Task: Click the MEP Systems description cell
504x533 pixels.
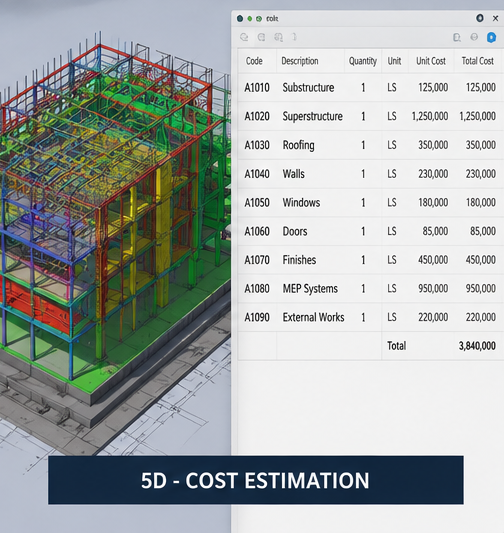Action: tap(310, 289)
